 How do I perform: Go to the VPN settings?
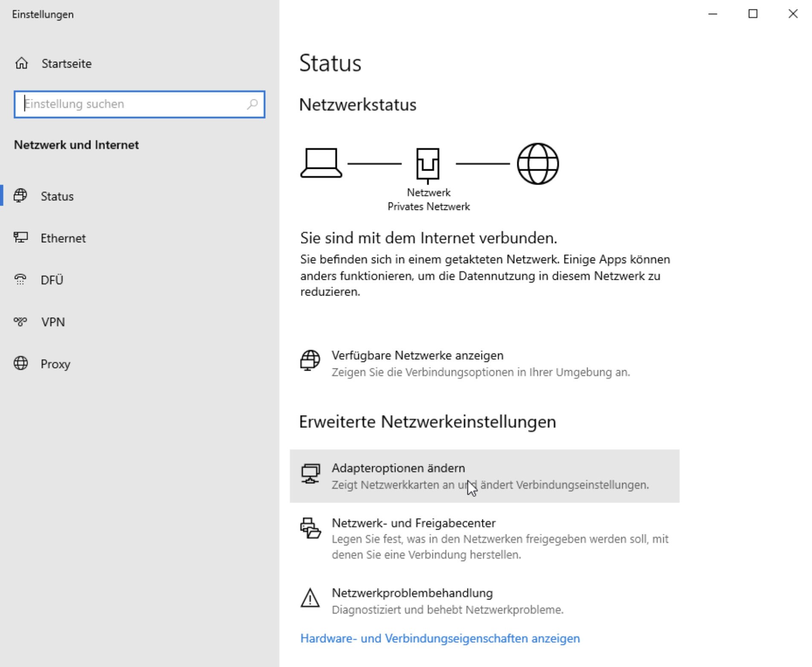139,322
